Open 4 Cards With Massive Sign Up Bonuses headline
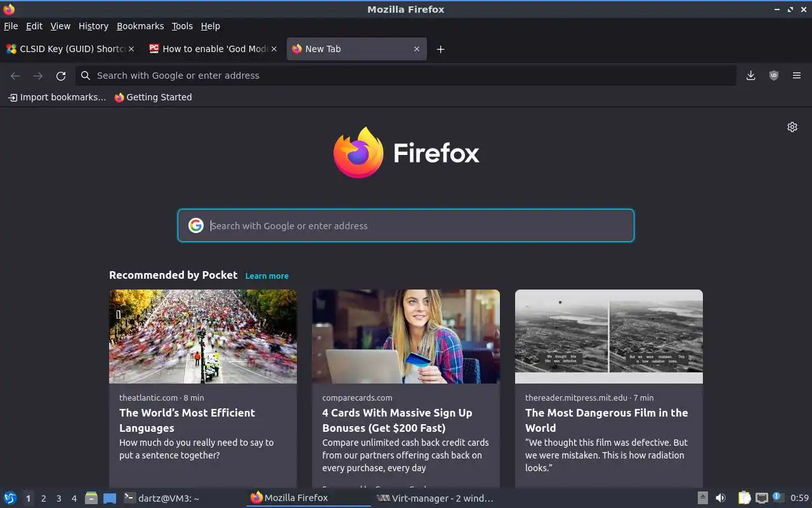The width and height of the screenshot is (812, 508). point(397,420)
